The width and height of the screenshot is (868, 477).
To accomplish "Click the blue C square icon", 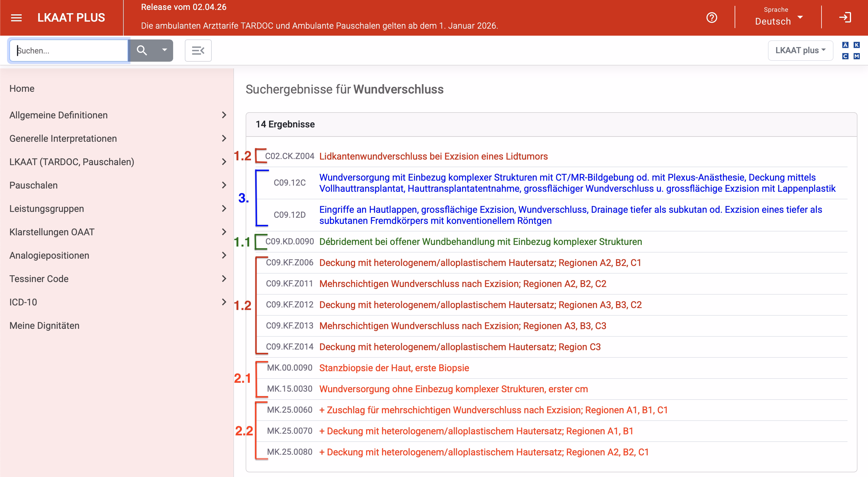I will point(845,56).
